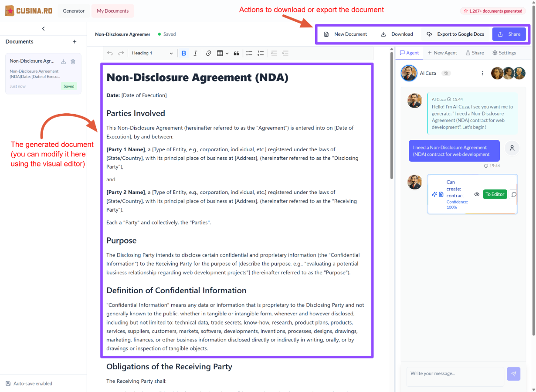Click the Can create: contract text
536x392 pixels.
(x=455, y=189)
